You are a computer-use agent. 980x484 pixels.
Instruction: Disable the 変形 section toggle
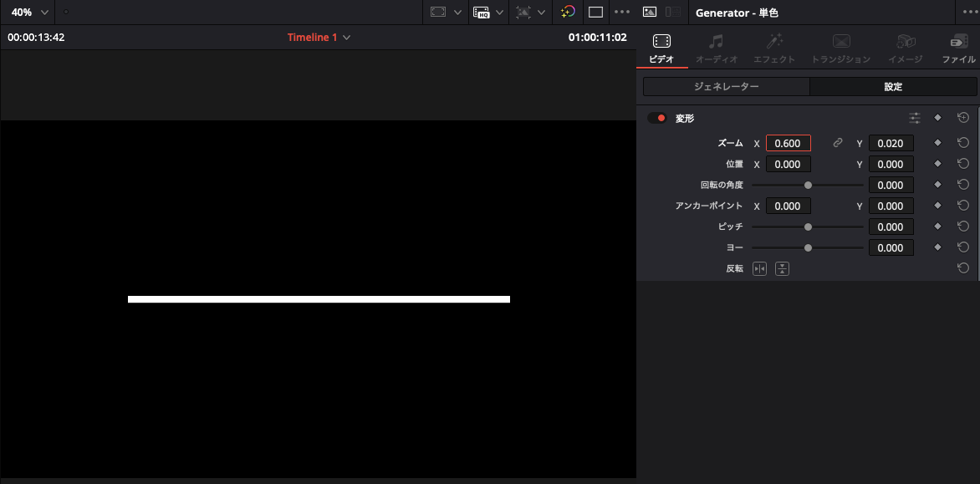point(657,118)
